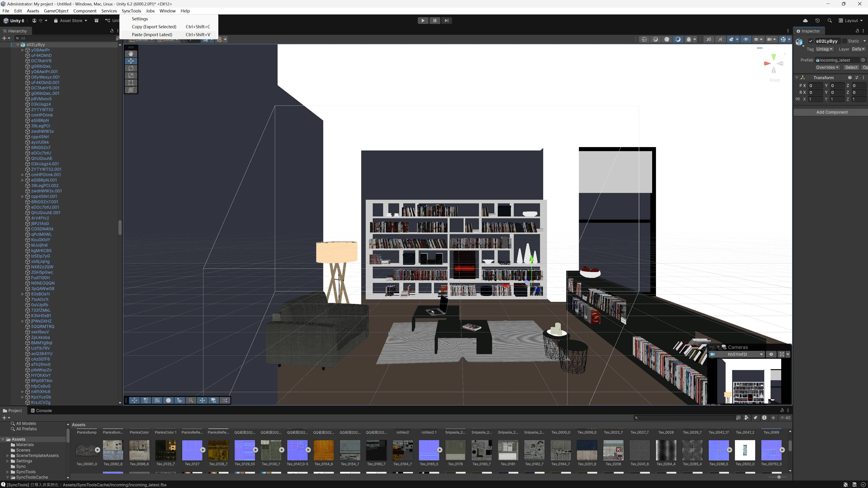Select the Rotate tool

coord(131,68)
